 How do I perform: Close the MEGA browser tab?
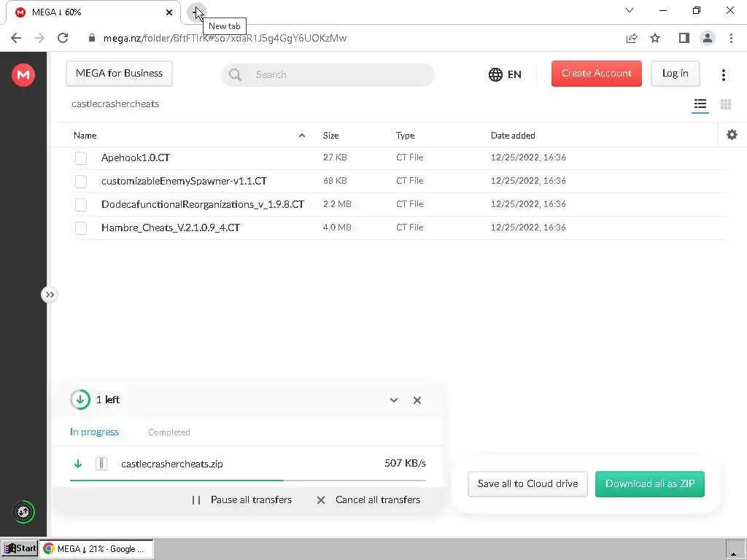point(169,12)
